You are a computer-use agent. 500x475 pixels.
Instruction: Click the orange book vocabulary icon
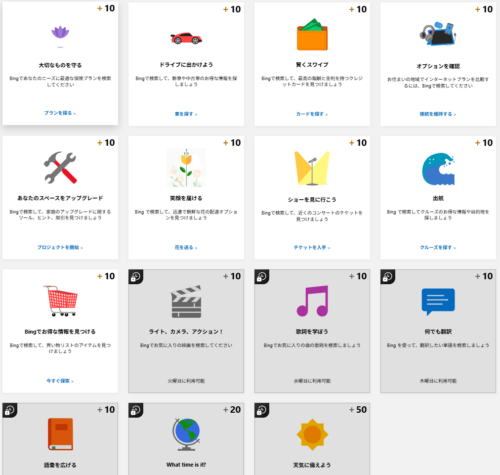pyautogui.click(x=60, y=434)
